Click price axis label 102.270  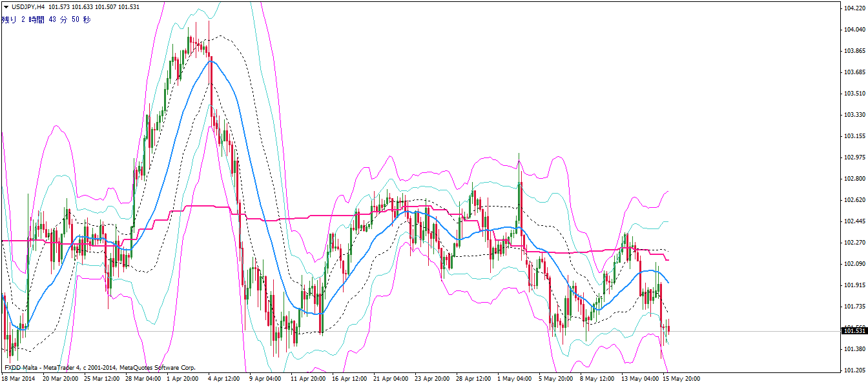tap(854, 243)
